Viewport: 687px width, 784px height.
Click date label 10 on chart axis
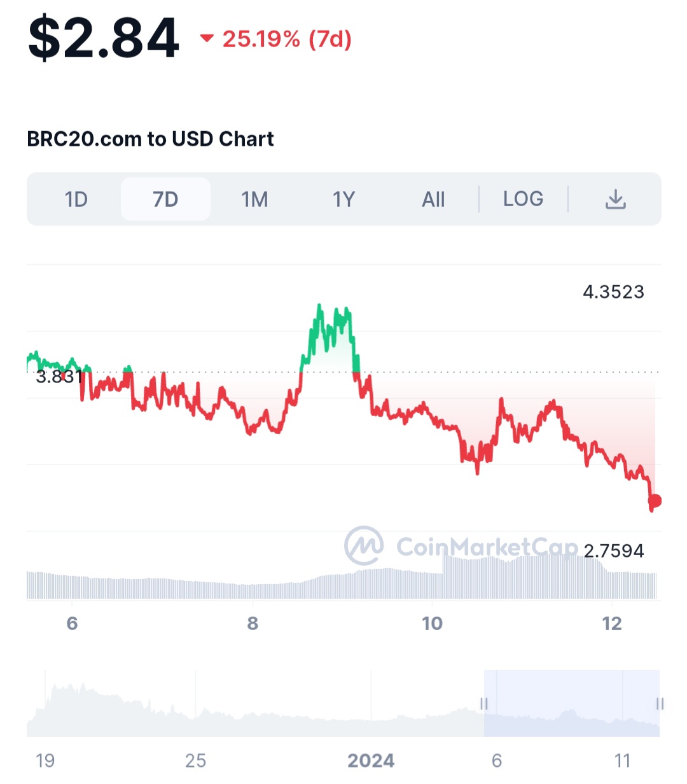click(432, 623)
